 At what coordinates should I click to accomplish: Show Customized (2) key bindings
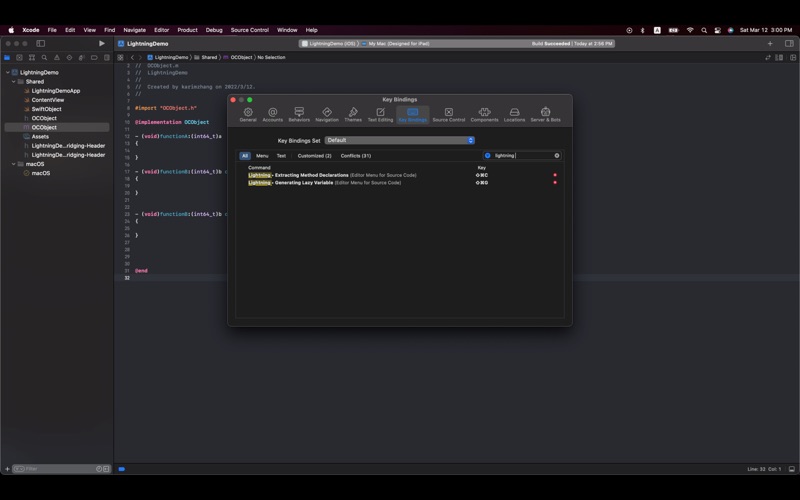tap(314, 156)
